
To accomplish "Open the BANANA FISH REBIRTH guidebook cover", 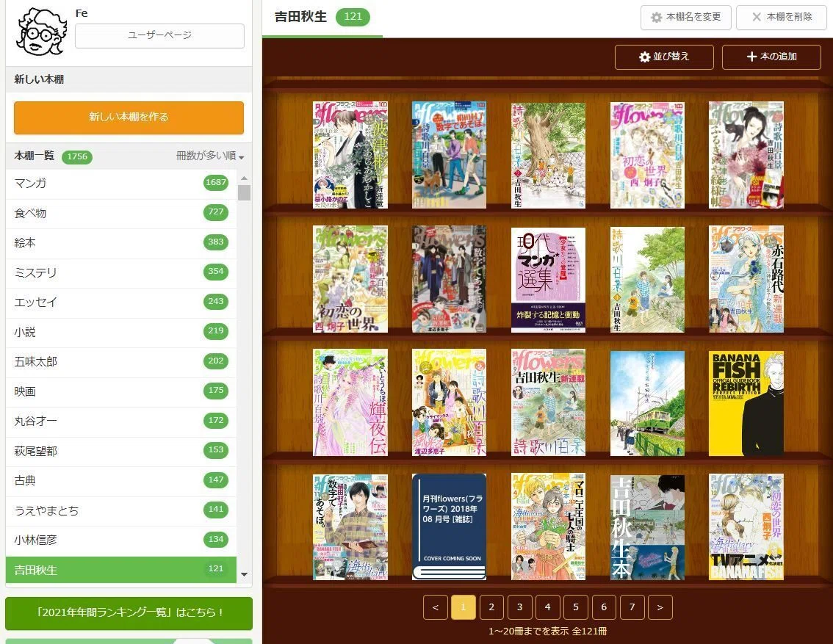I will [746, 403].
